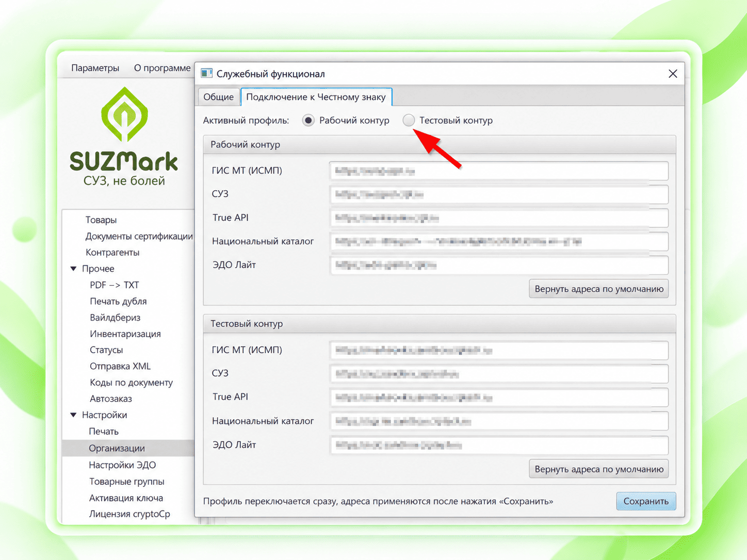Image resolution: width=747 pixels, height=560 pixels.
Task: Select Печать under Настройки
Action: tap(104, 431)
